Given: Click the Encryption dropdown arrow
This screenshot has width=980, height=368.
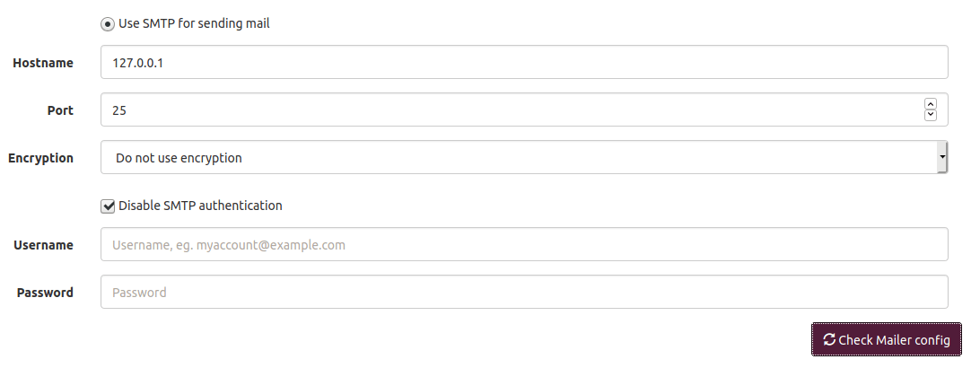Looking at the screenshot, I should coord(941,158).
